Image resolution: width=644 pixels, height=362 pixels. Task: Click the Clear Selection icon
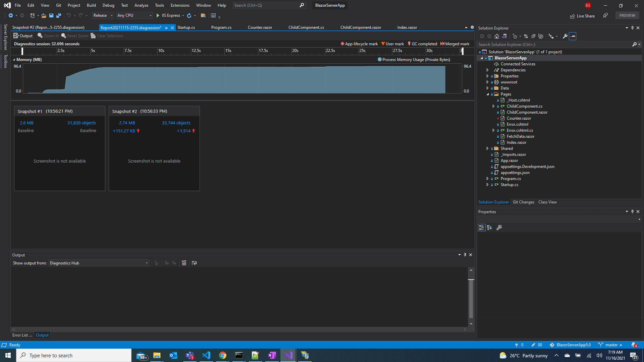[x=107, y=36]
